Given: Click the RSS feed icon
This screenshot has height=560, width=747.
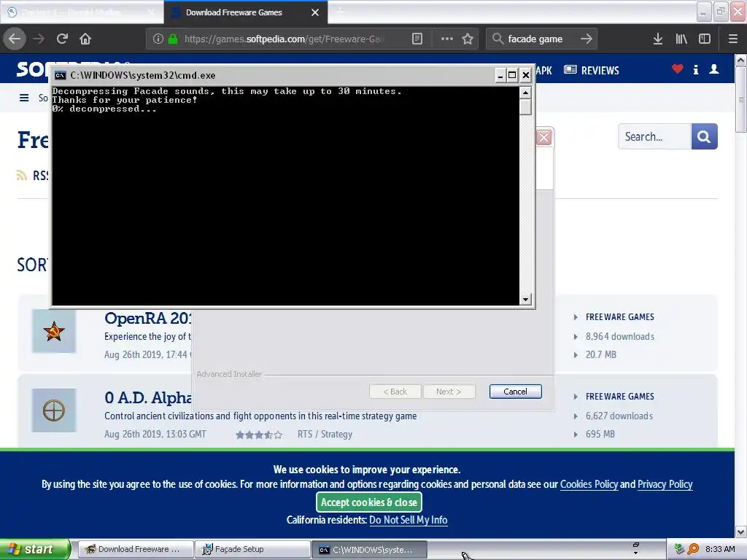Looking at the screenshot, I should tap(21, 175).
